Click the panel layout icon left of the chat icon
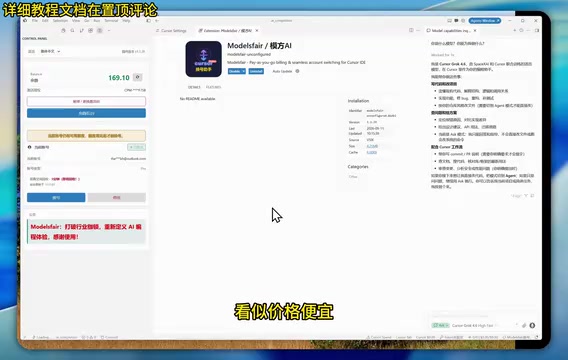Image resolution: width=568 pixels, height=360 pixels. tap(450, 21)
